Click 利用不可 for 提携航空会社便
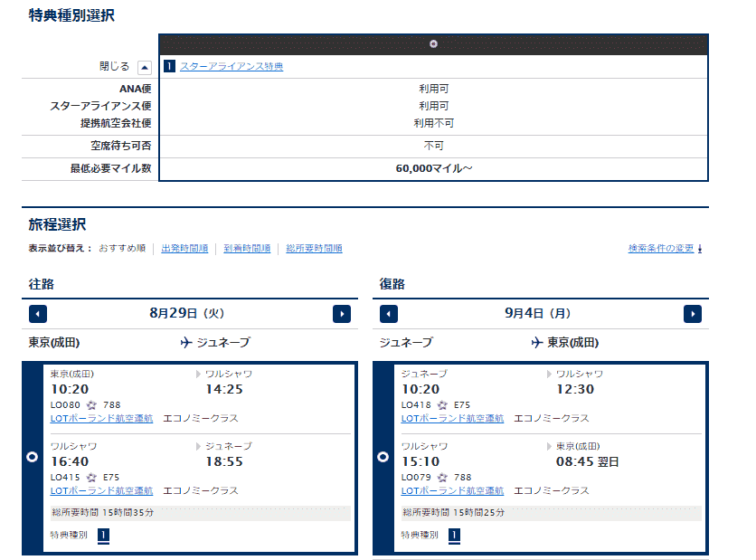Image resolution: width=756 pixels, height=560 pixels. (x=433, y=123)
